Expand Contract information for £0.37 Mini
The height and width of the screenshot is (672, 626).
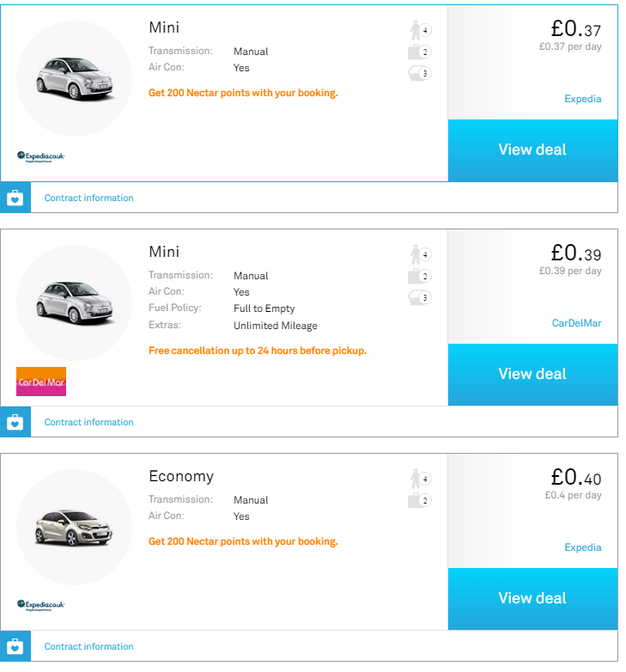coord(89,198)
